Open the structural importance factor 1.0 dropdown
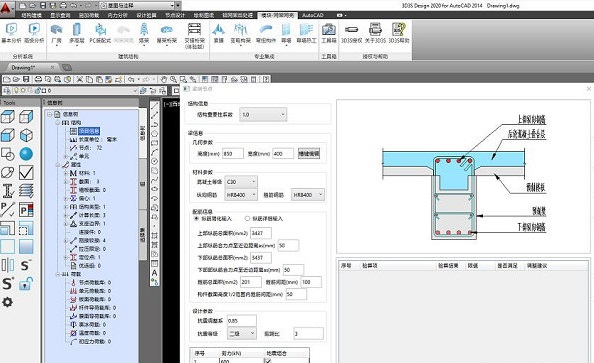The width and height of the screenshot is (594, 363). [x=263, y=114]
